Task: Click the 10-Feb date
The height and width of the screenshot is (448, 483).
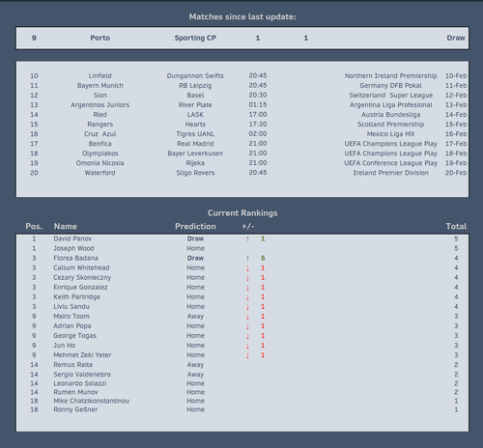Action: [x=456, y=76]
